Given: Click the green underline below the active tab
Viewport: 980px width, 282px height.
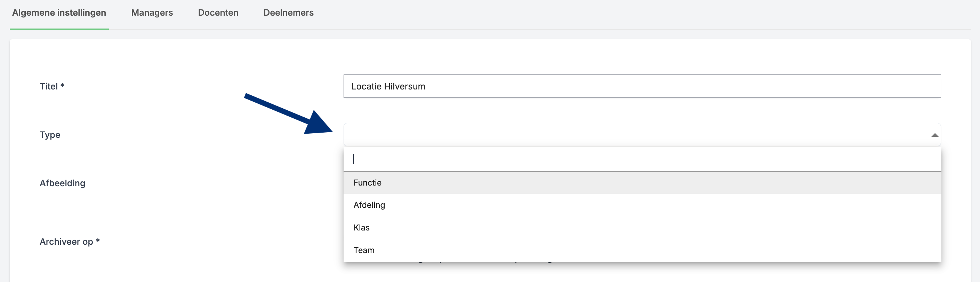Looking at the screenshot, I should (x=59, y=29).
